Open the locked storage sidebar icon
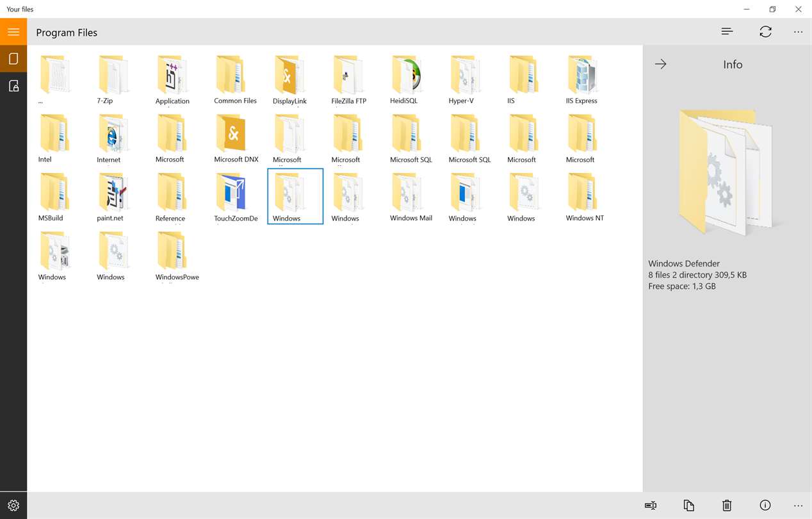 coord(13,86)
